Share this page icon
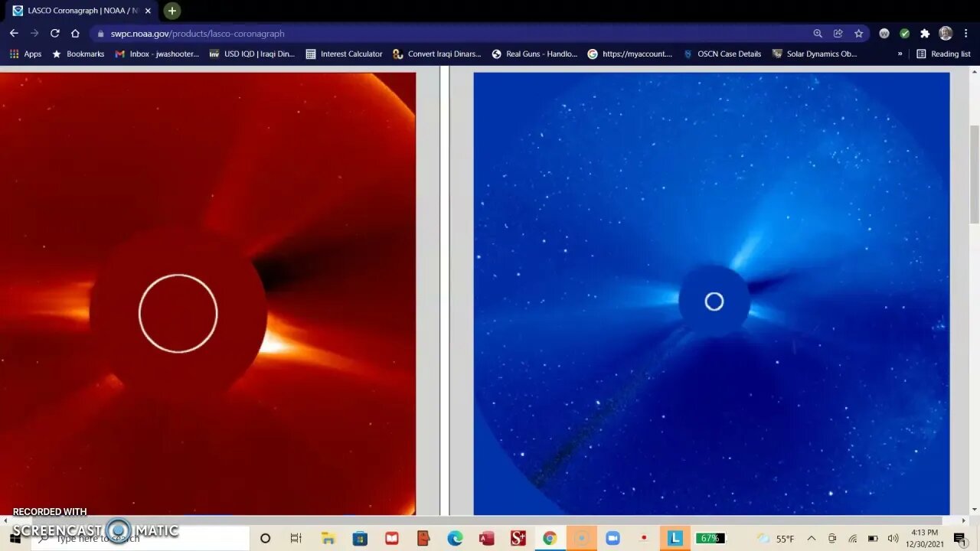This screenshot has height=551, width=980. click(x=838, y=34)
